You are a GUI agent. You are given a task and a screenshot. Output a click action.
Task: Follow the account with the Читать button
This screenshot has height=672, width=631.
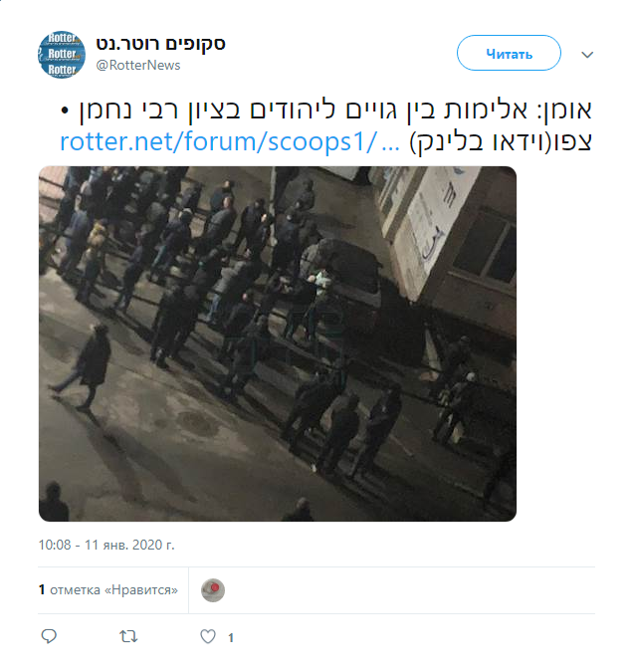coord(509,53)
